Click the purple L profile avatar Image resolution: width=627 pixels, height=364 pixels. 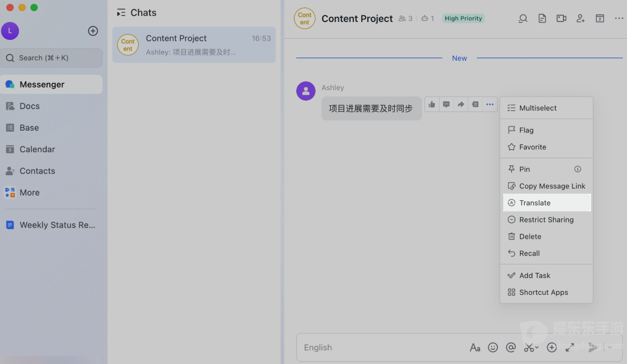[x=10, y=31]
